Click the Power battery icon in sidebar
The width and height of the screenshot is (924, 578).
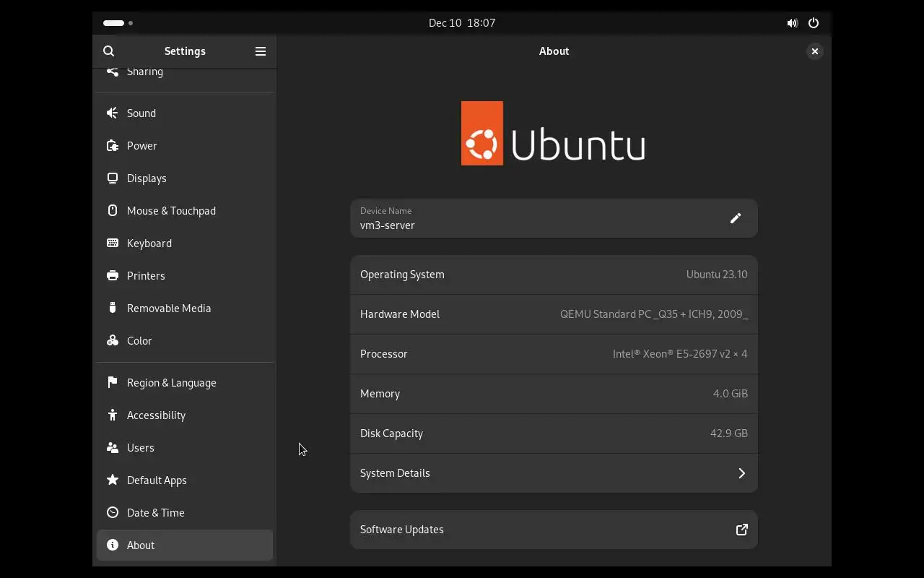point(112,145)
